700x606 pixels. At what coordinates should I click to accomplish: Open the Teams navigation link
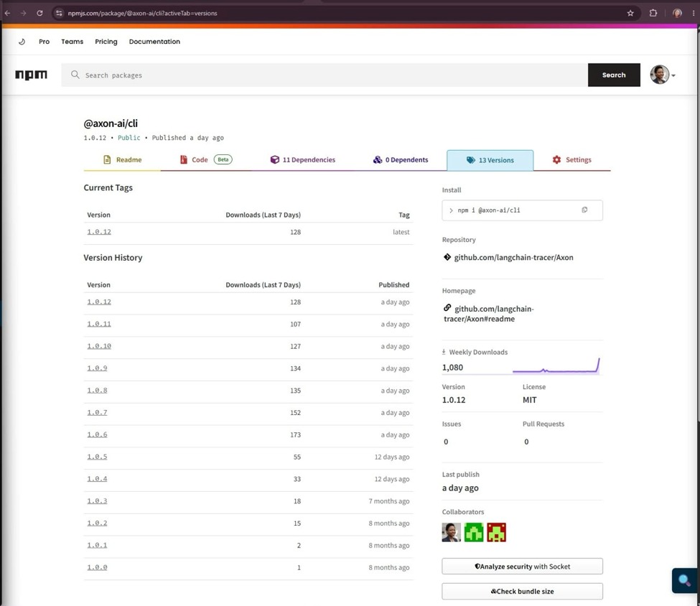point(73,42)
